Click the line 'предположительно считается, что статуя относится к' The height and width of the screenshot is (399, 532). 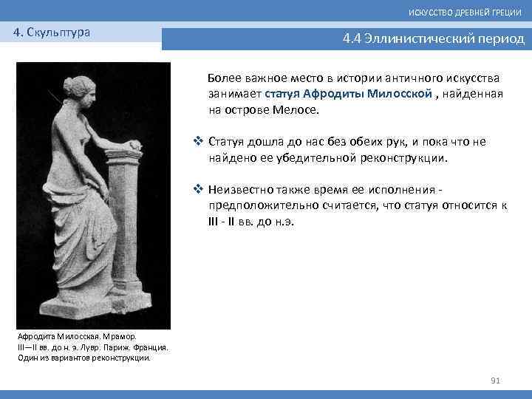point(358,205)
